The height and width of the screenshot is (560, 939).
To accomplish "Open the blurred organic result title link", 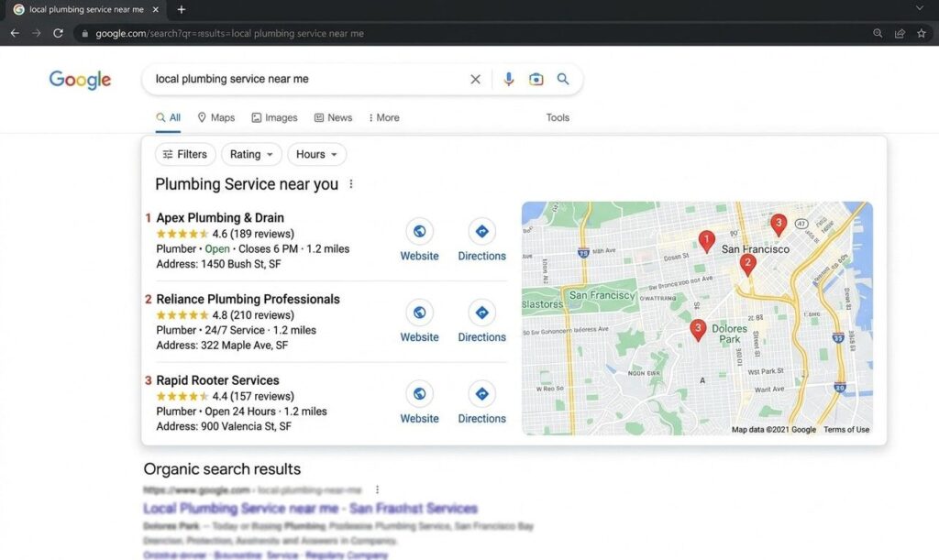I will tap(310, 509).
